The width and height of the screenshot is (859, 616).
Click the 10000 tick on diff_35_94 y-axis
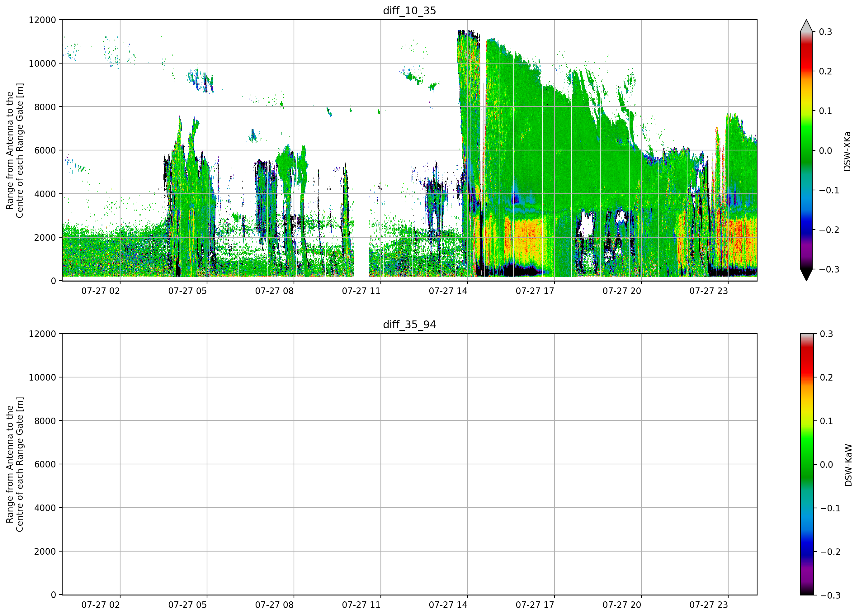tap(42, 377)
